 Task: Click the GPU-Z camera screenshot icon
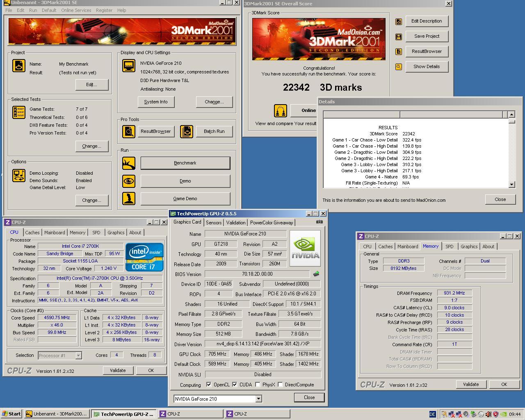click(x=319, y=222)
